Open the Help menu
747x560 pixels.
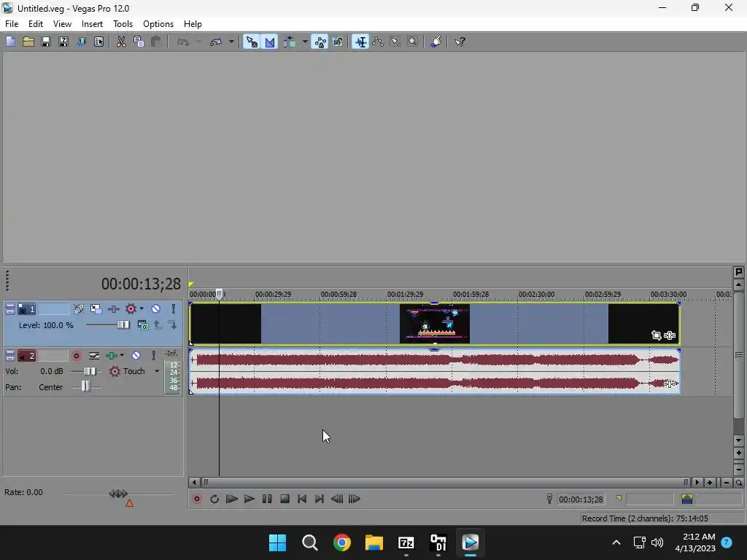point(193,24)
